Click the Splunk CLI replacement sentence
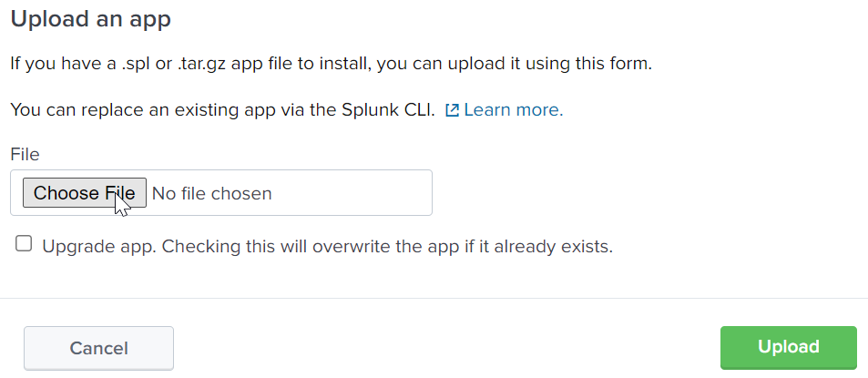This screenshot has width=868, height=378. click(x=222, y=111)
